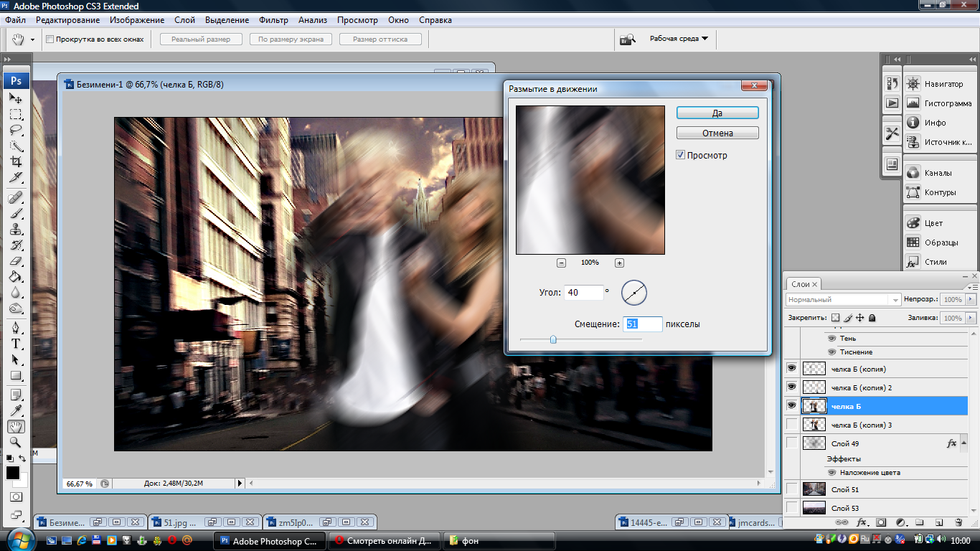Screen dimensions: 980x551
Task: Select the Pen tool
Action: pos(16,328)
